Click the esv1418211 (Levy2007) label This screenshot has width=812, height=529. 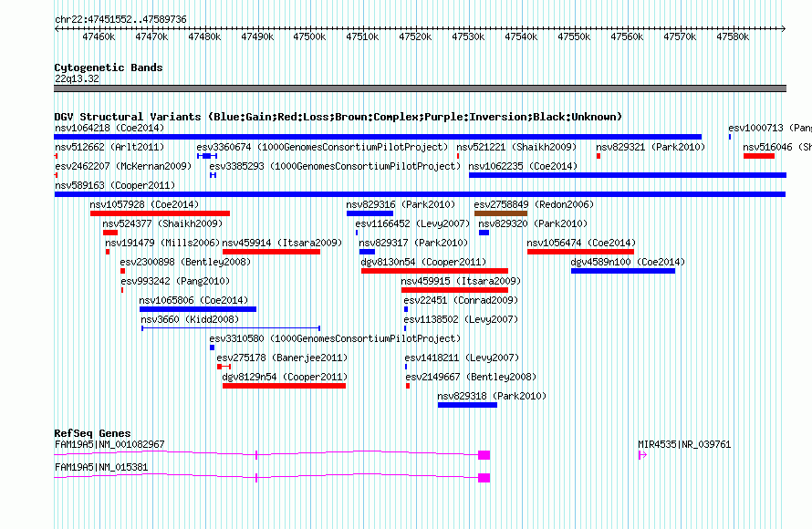[462, 358]
